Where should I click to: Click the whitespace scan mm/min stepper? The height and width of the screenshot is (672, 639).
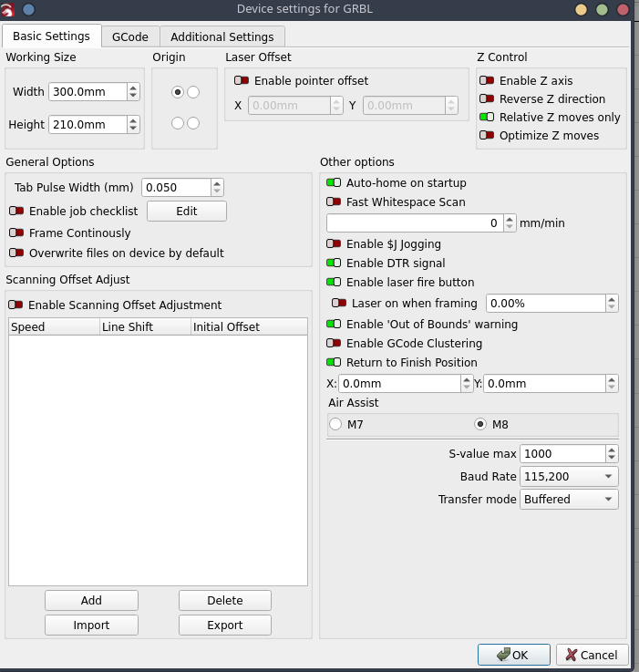510,222
